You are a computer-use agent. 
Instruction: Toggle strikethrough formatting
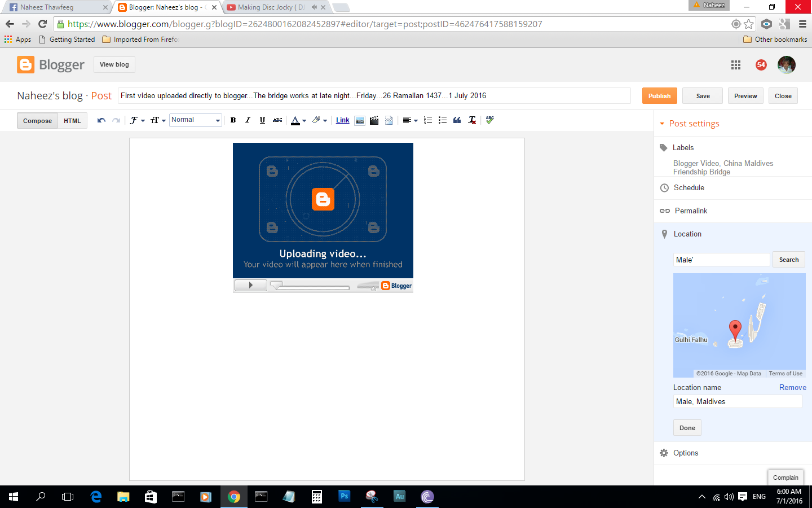coord(277,120)
